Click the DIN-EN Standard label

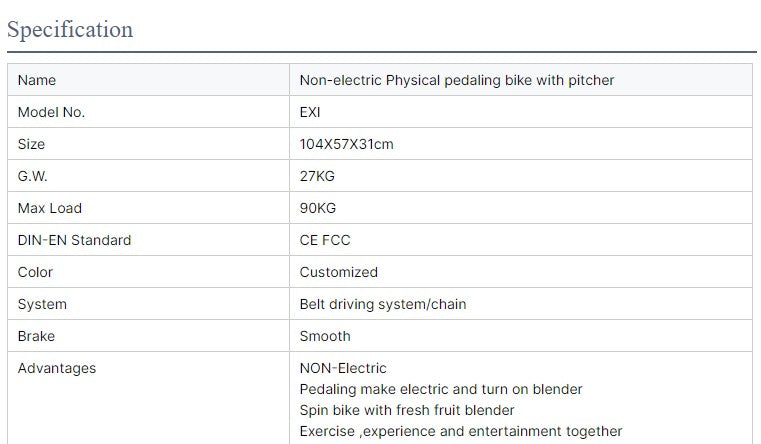click(x=74, y=240)
